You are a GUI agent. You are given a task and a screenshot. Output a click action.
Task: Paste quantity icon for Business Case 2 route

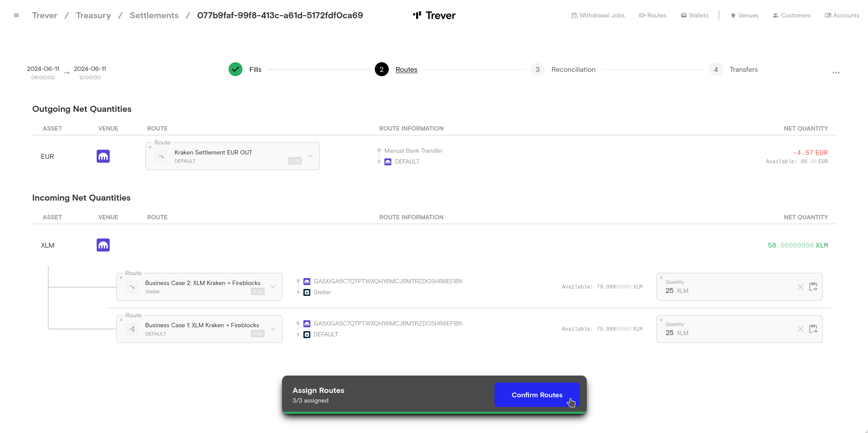[x=813, y=287]
